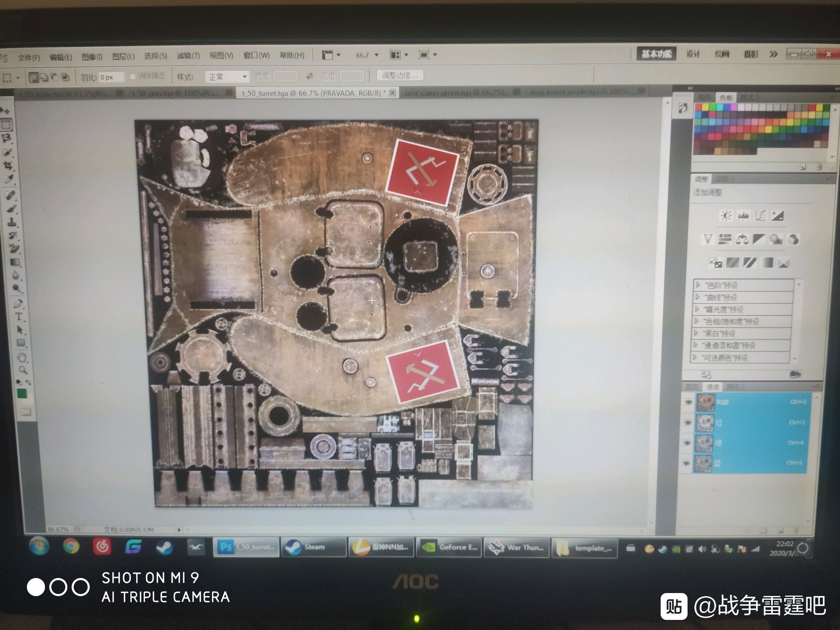Image resolution: width=840 pixels, height=630 pixels.
Task: Select the Pen tool
Action: click(18, 303)
